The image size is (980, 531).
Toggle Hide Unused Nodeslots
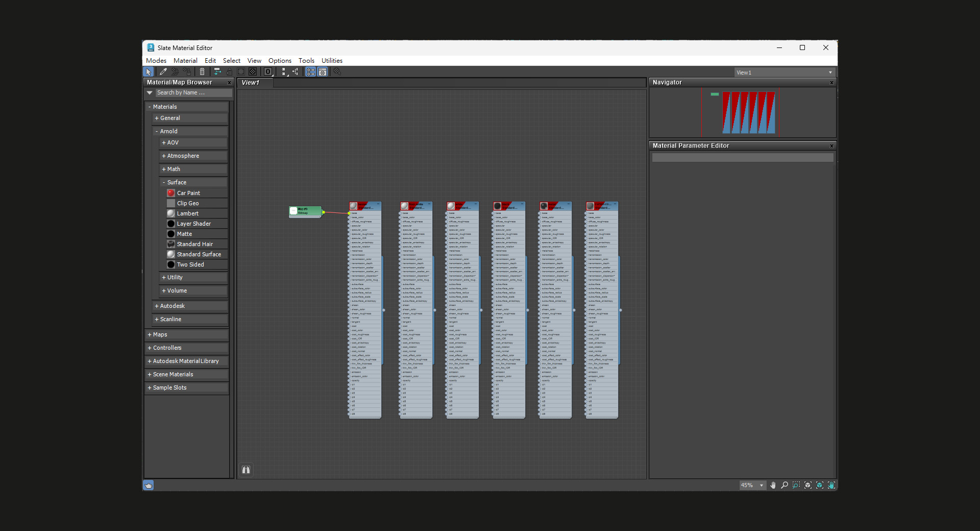(x=229, y=72)
